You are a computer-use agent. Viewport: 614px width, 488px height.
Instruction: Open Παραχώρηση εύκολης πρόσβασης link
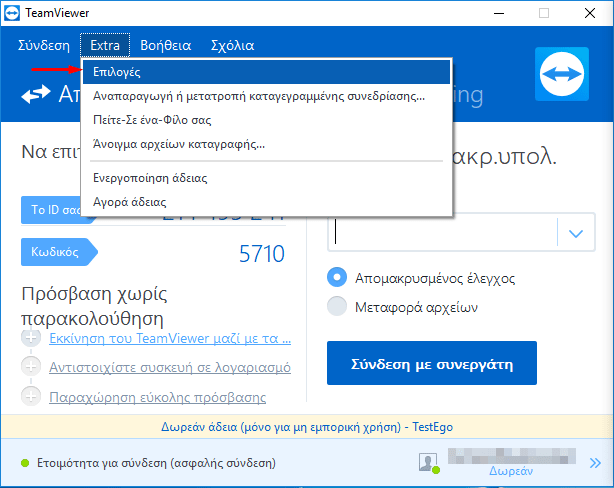point(157,398)
